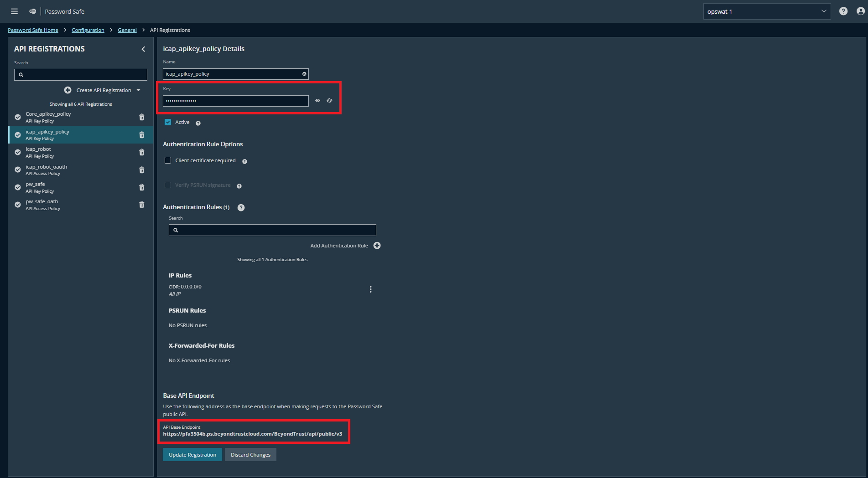Open the options menu for CIDR 0.0.0.0/0 rule
The height and width of the screenshot is (478, 868).
tap(371, 289)
